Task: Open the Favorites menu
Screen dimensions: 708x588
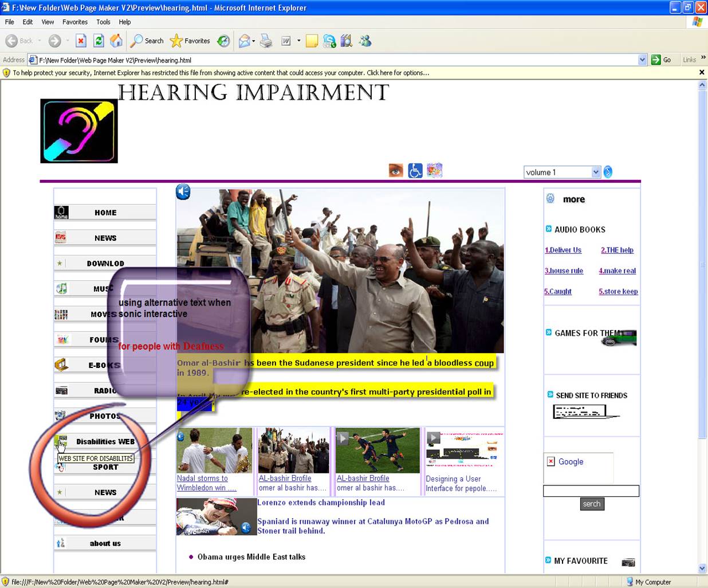Action: (x=74, y=22)
